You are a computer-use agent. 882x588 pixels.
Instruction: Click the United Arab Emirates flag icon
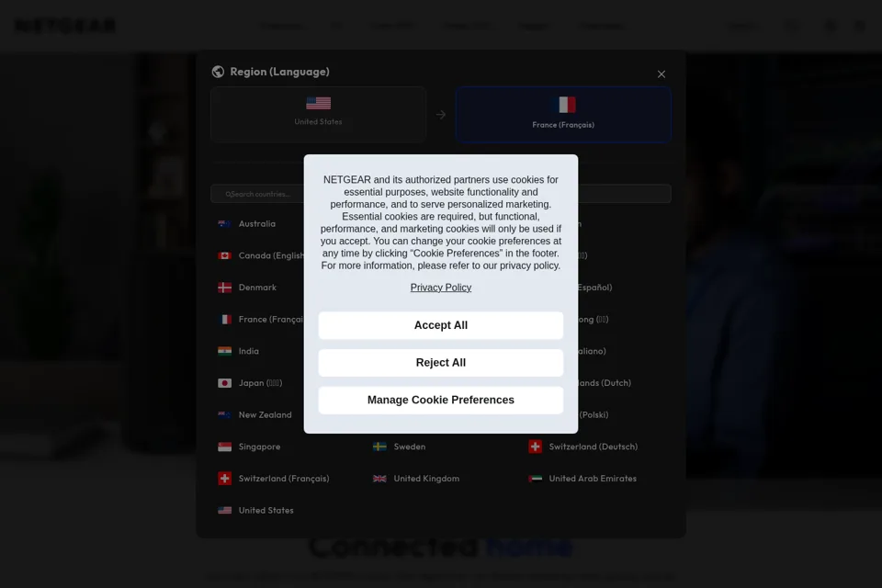point(535,479)
